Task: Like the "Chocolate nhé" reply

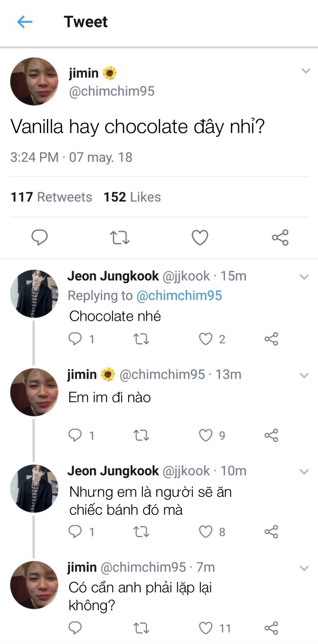Action: [x=206, y=339]
